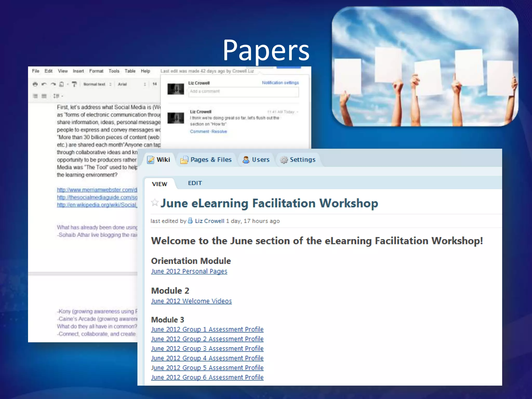The width and height of the screenshot is (532, 399).
Task: Star the June eLearning Facilitation Workshop page
Action: coord(155,202)
